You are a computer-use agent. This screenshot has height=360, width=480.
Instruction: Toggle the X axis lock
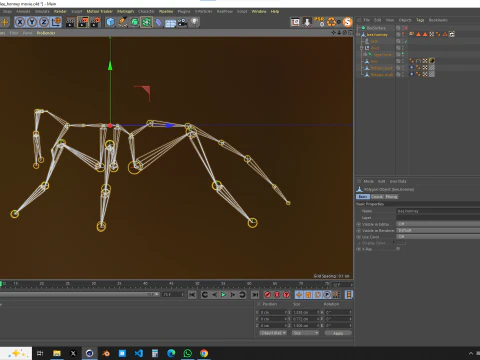(x=20, y=22)
